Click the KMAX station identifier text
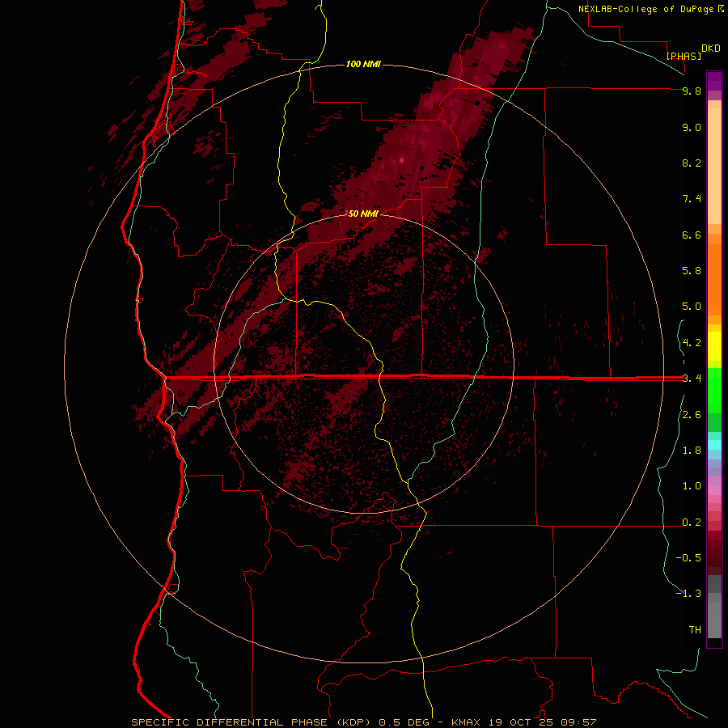The width and height of the screenshot is (728, 728). coord(467,722)
